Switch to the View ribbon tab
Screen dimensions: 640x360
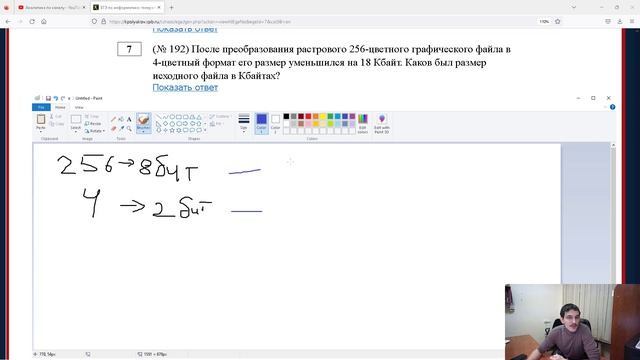click(x=79, y=107)
